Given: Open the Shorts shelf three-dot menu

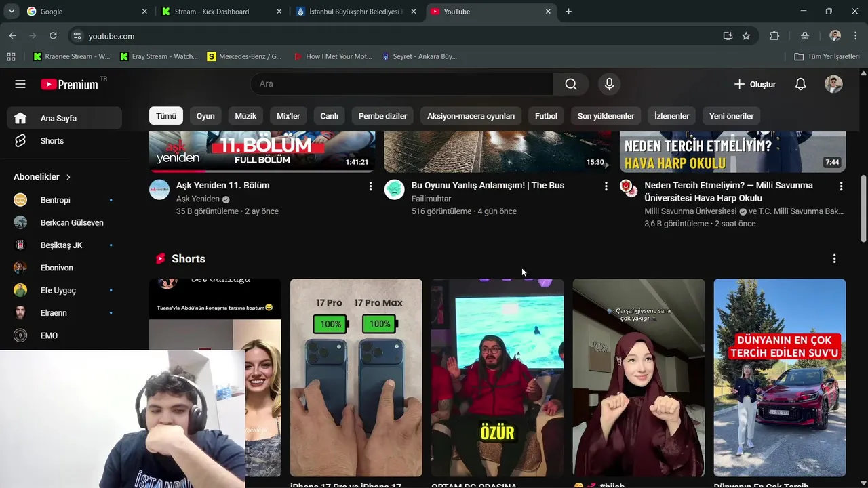Looking at the screenshot, I should pyautogui.click(x=834, y=258).
